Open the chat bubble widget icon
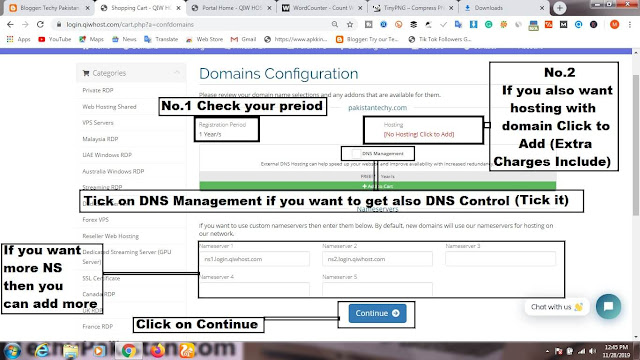Screen dimensions: 640x360 pos(608,306)
